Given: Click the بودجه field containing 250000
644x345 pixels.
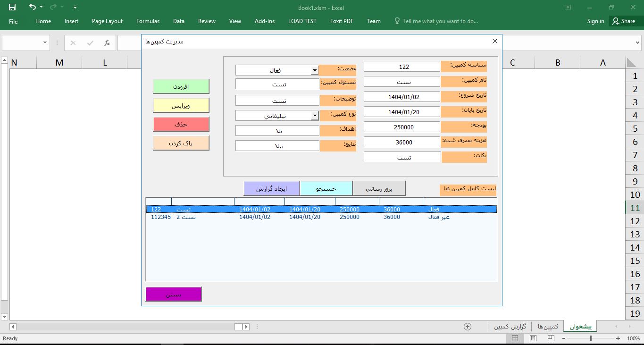Looking at the screenshot, I should pos(402,127).
